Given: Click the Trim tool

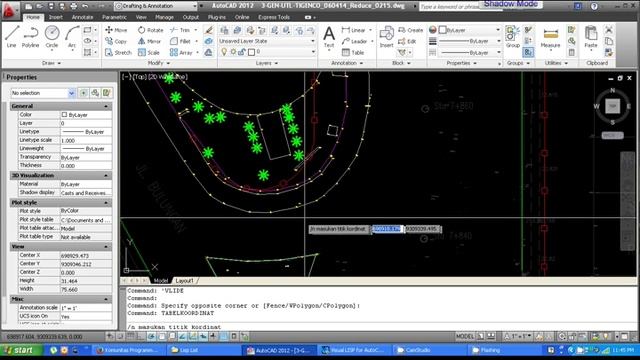Looking at the screenshot, I should [x=180, y=30].
